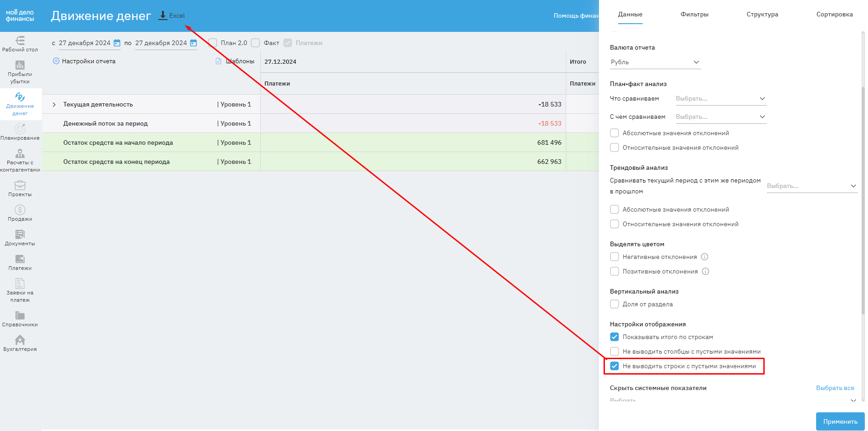Open the Помощь финан… header link

pyautogui.click(x=576, y=15)
